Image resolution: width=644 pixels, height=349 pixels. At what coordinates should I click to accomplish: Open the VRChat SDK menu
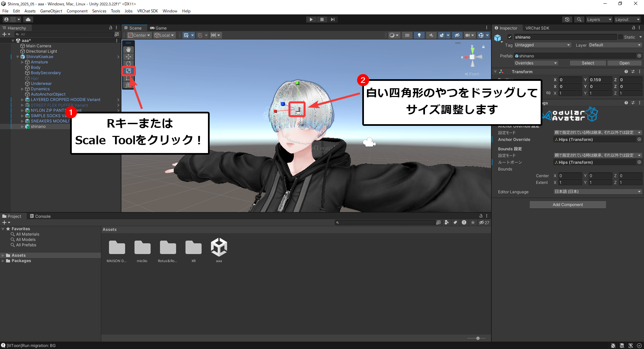[147, 11]
